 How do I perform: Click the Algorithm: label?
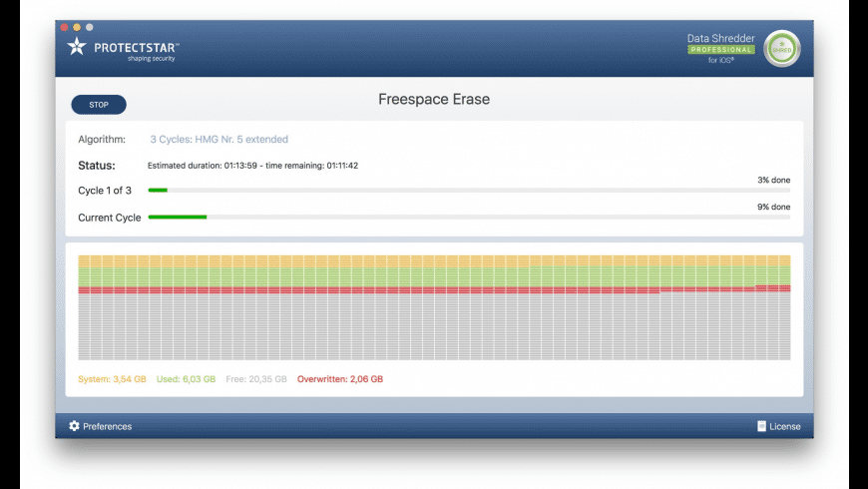pos(102,140)
